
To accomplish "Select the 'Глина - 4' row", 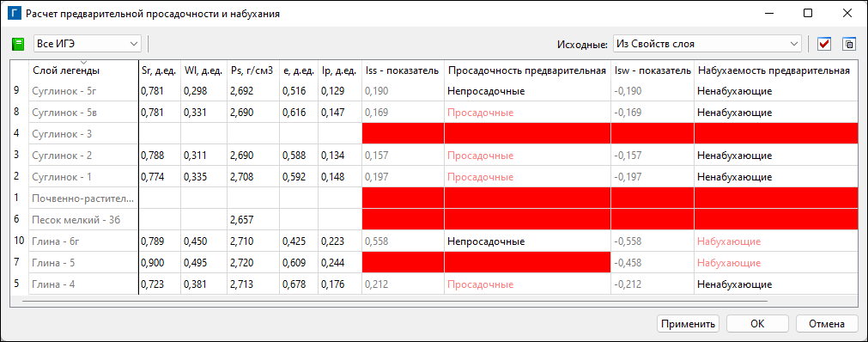I will (434, 284).
